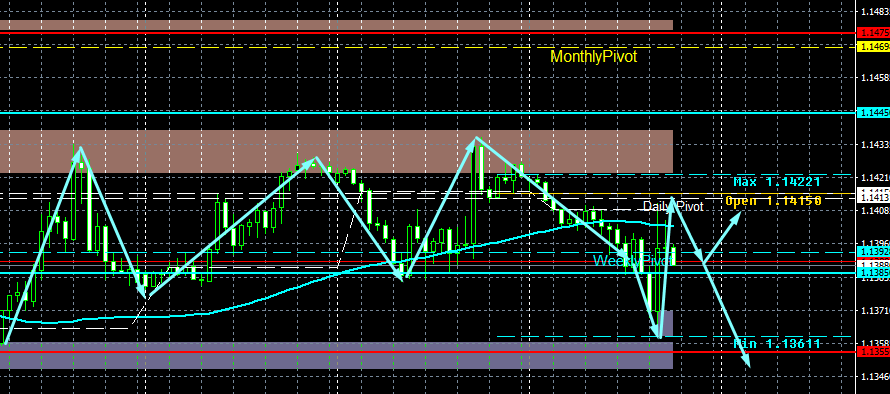Image resolution: width=890 pixels, height=394 pixels.
Task: Click the 1.1483 price scale value
Action: click(874, 11)
